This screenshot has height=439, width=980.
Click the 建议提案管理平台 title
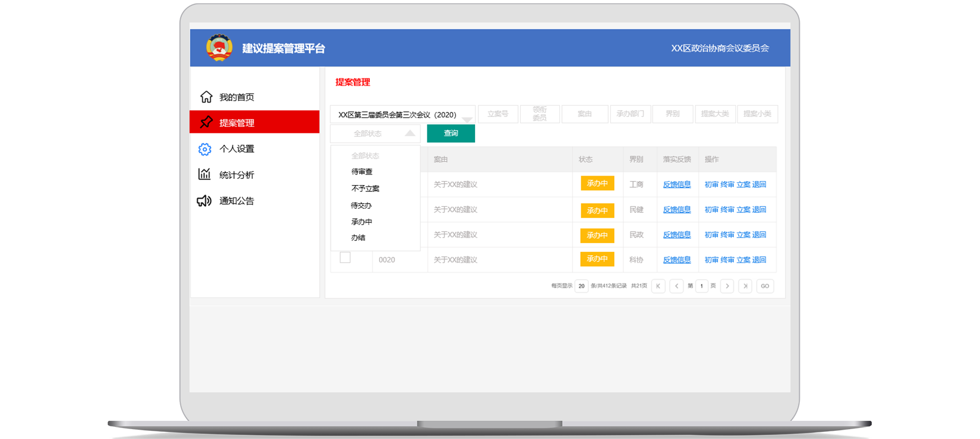click(x=283, y=48)
